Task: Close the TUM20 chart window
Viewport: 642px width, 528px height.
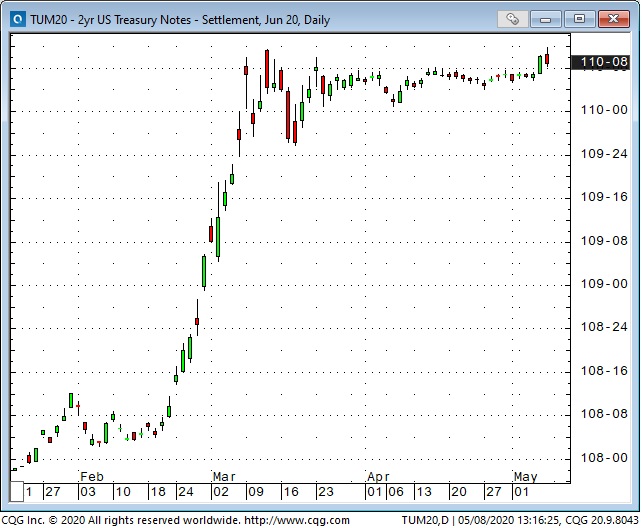Action: pyautogui.click(x=613, y=19)
